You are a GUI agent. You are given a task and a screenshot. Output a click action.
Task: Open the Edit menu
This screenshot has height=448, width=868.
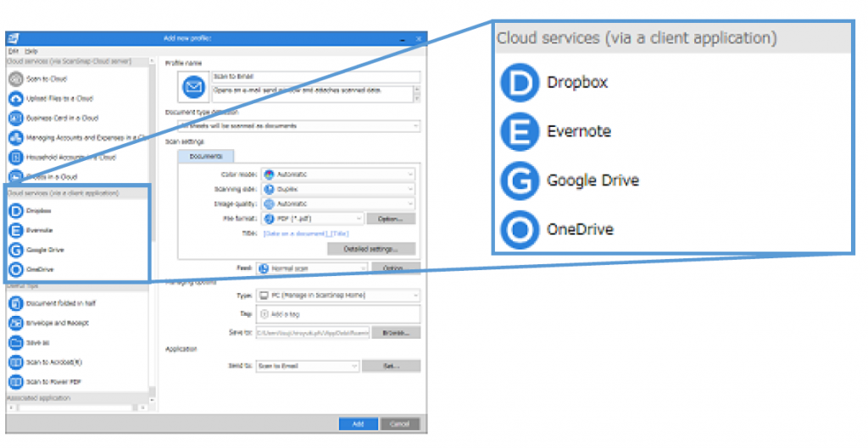pos(14,51)
